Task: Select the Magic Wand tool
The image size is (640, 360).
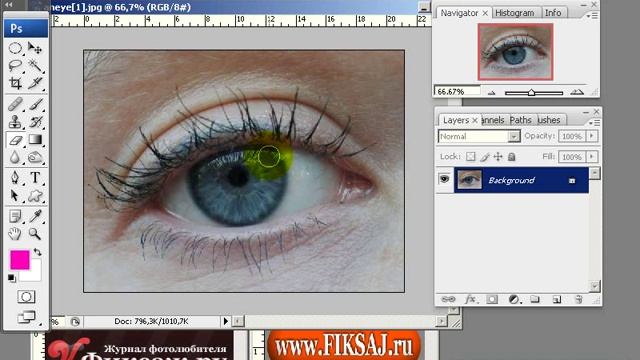Action: [35, 65]
